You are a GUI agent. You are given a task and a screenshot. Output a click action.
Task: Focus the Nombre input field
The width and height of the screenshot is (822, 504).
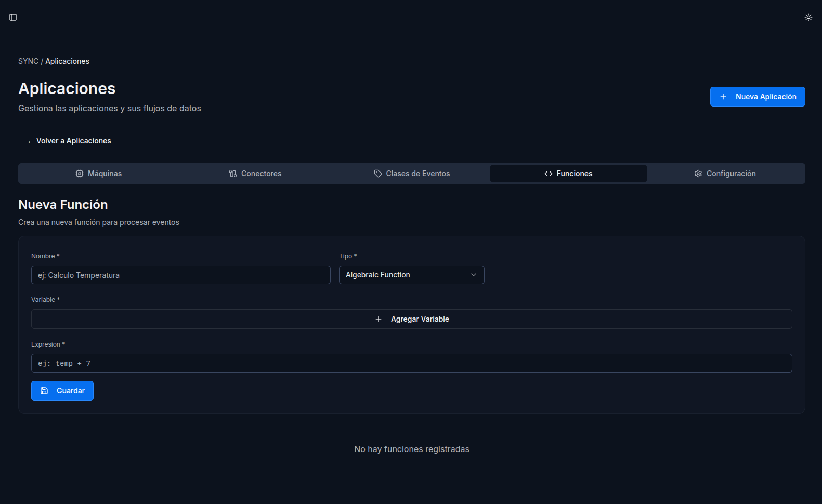[180, 275]
